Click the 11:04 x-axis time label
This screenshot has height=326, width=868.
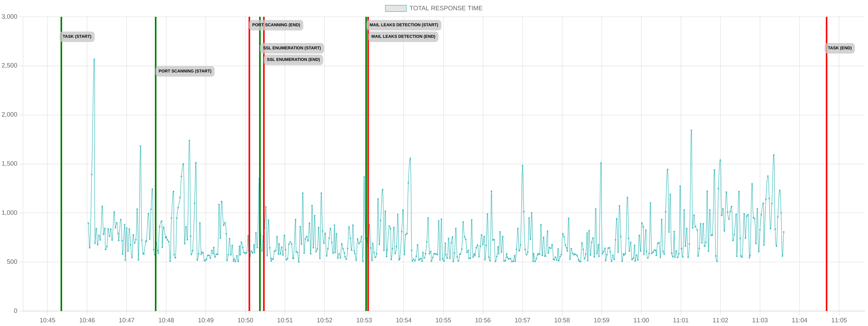800,320
